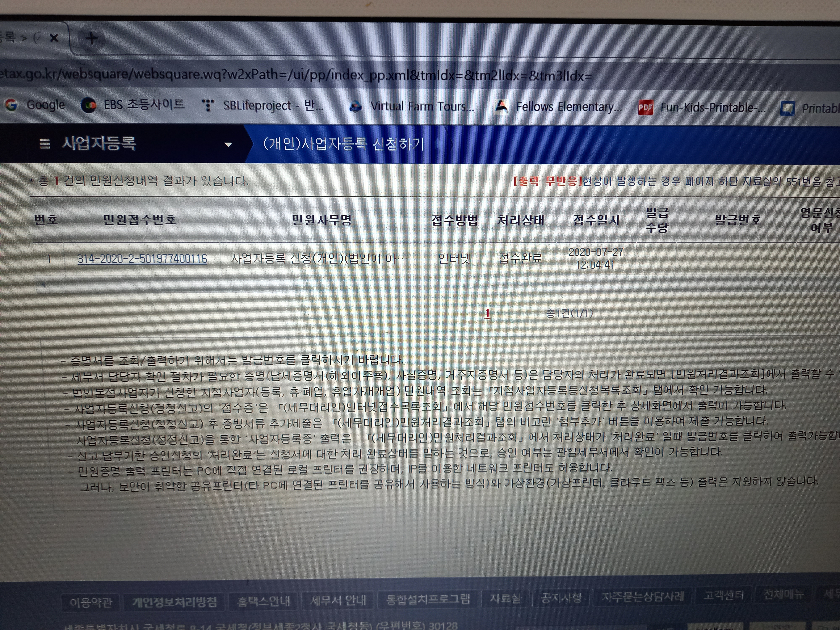This screenshot has width=840, height=630.
Task: Click the 번호 column header
Action: coord(46,219)
